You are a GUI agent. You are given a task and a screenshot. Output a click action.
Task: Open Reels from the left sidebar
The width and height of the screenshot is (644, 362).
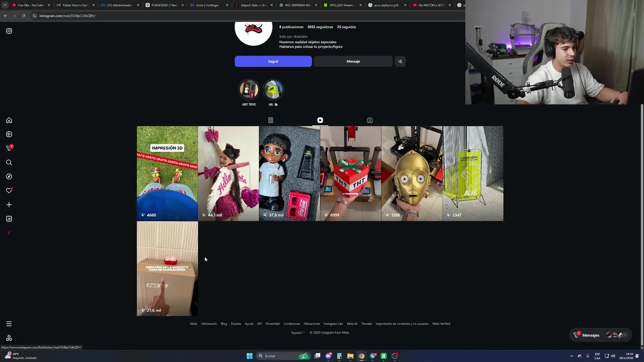pyautogui.click(x=9, y=134)
